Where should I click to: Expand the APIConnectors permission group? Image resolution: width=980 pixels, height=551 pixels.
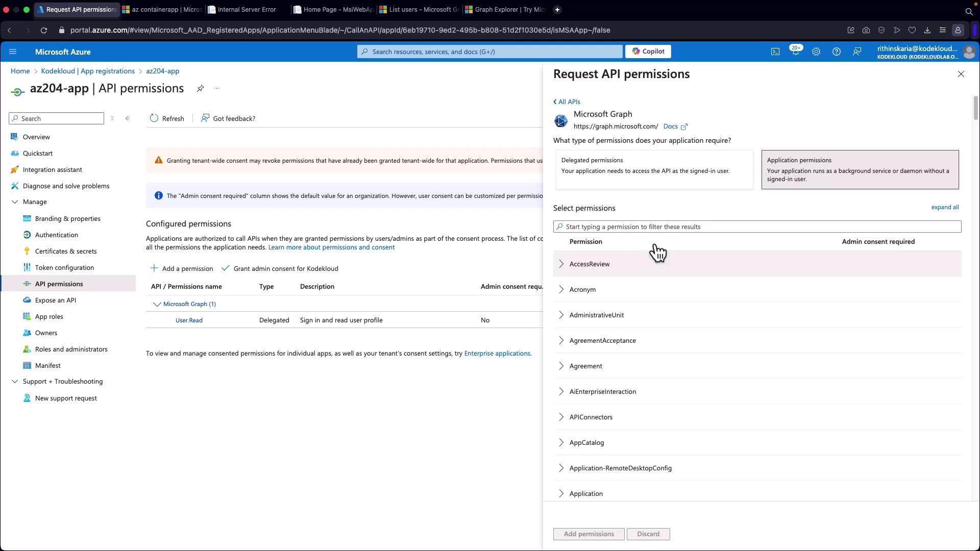(x=561, y=417)
